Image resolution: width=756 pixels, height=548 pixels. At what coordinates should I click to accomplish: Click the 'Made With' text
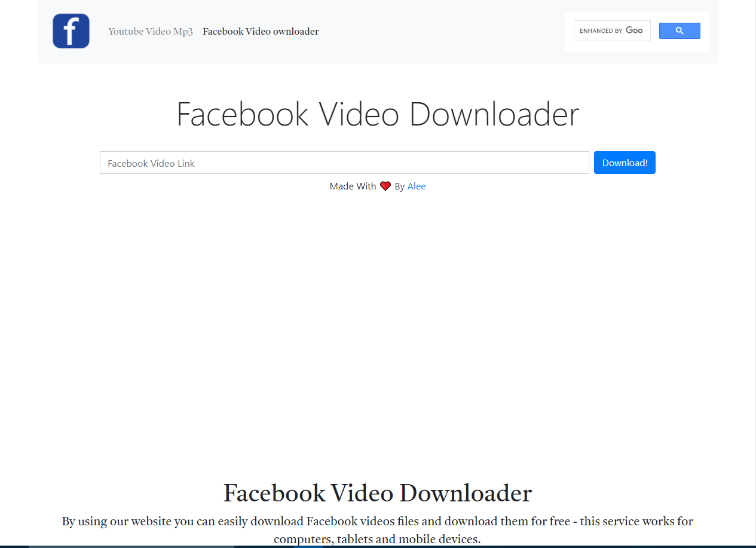coord(353,186)
